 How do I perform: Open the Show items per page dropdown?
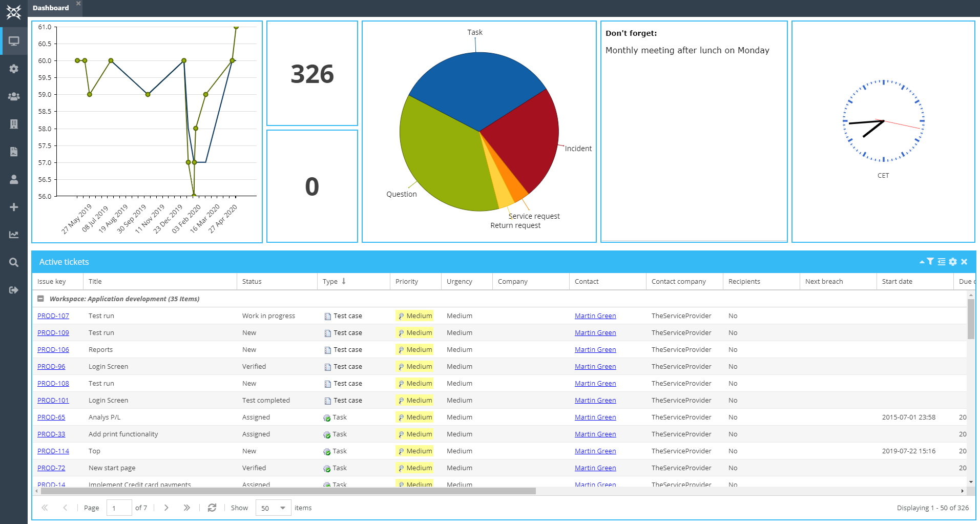273,508
